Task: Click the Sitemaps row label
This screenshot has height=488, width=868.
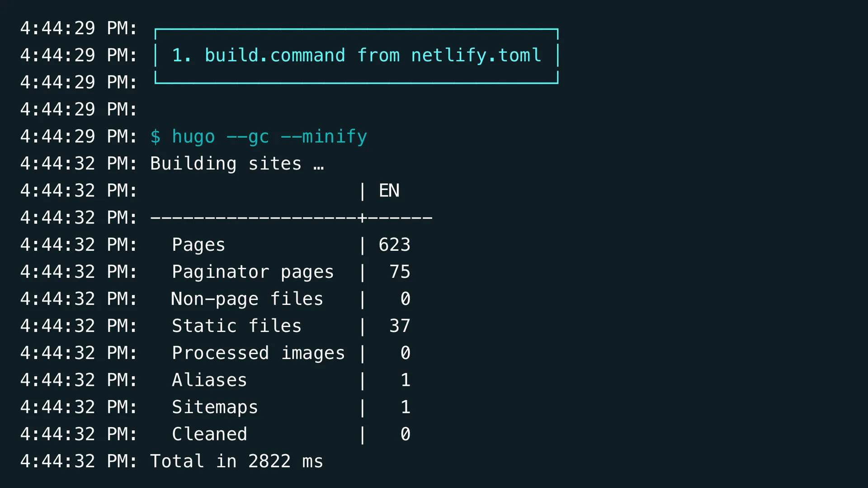Action: tap(215, 408)
